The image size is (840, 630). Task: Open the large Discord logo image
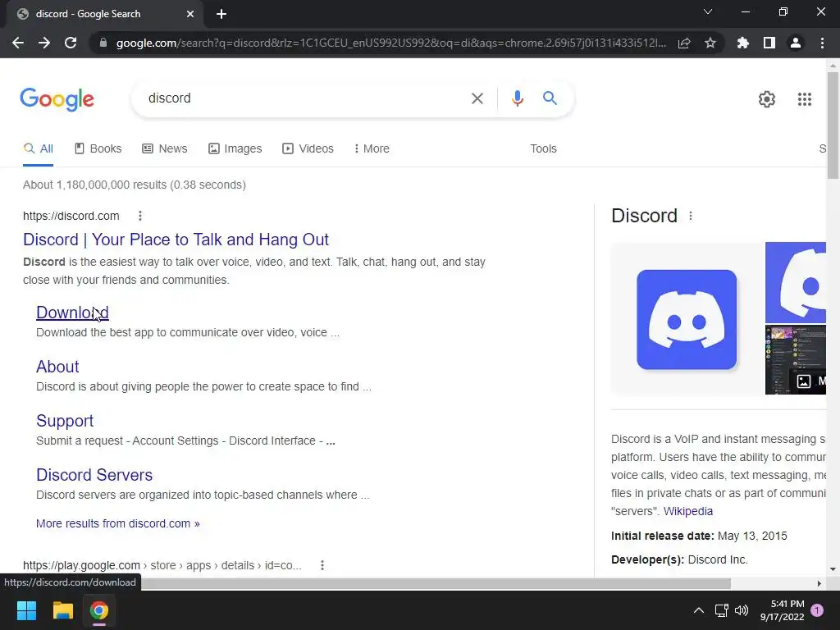click(687, 319)
